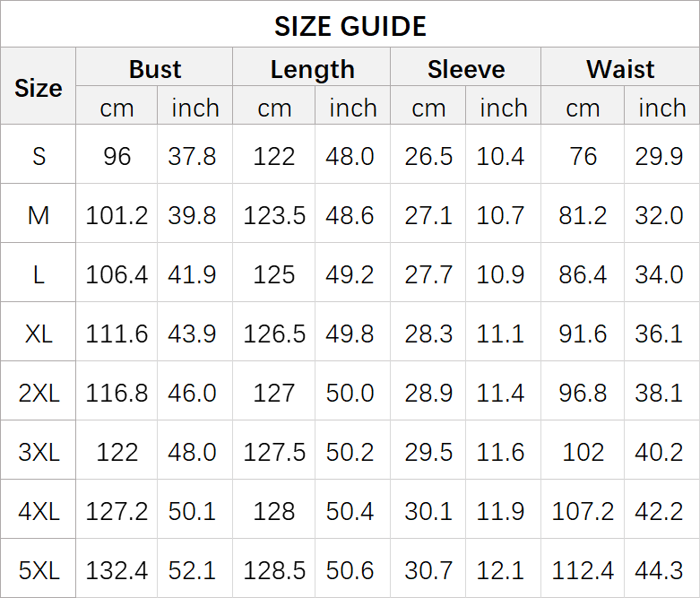This screenshot has height=598, width=700.
Task: Click the Bust column header
Action: point(154,69)
